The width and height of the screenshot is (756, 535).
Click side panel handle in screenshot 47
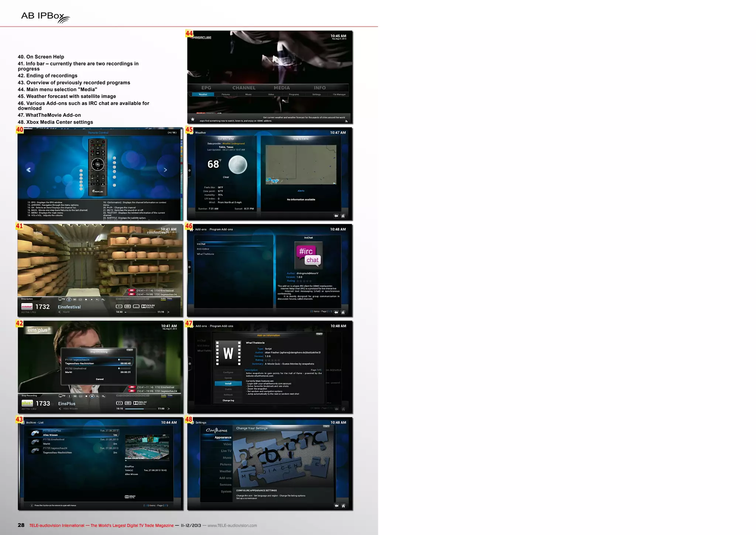point(190,364)
